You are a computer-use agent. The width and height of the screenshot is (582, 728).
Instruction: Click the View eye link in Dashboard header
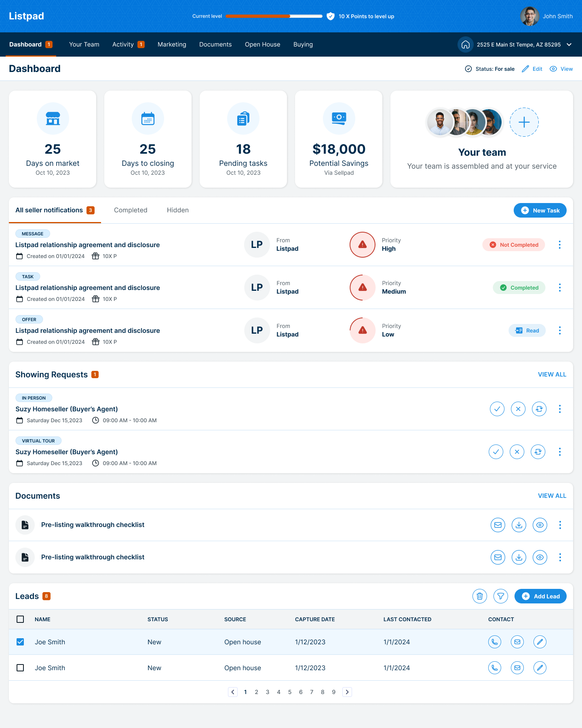click(561, 69)
